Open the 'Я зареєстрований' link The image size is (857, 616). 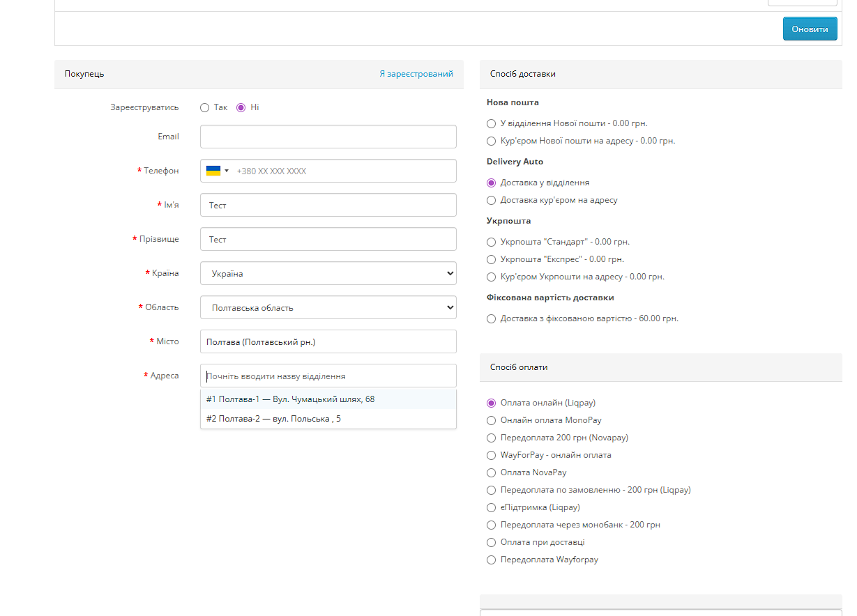(x=416, y=74)
